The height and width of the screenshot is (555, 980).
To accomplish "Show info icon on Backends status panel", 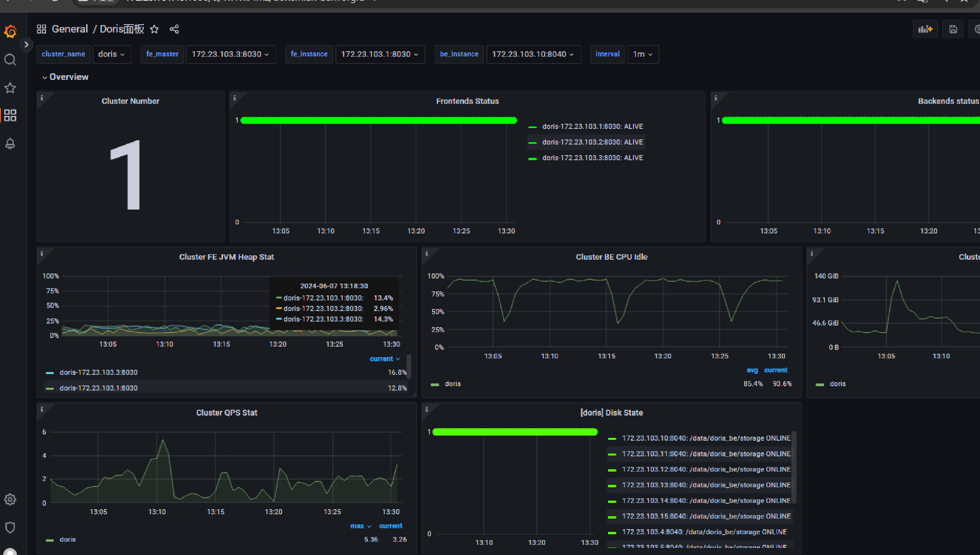I will click(x=716, y=98).
